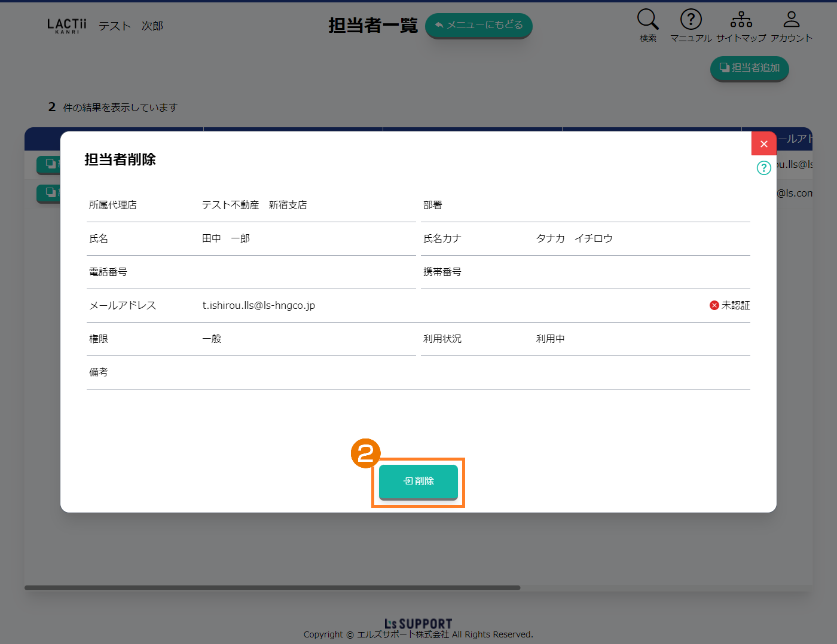Click the red 未認証 status icon
837x644 pixels.
point(714,305)
